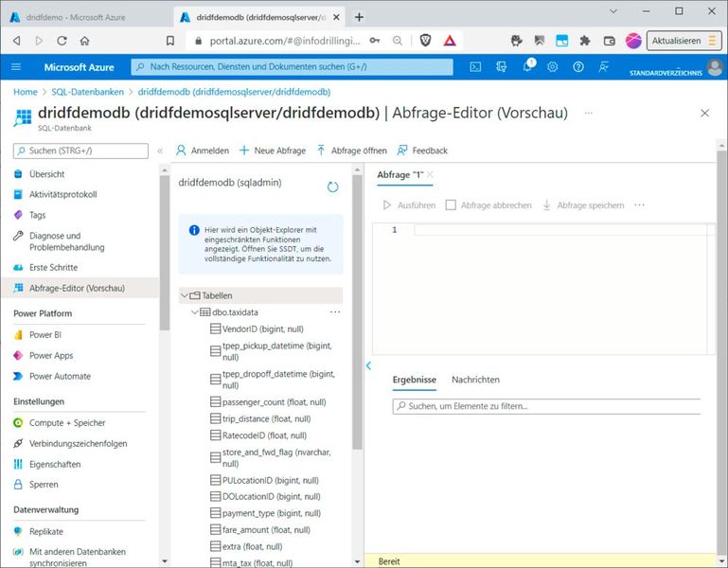Follow the Home breadcrumb link
The width and height of the screenshot is (728, 568).
25,92
